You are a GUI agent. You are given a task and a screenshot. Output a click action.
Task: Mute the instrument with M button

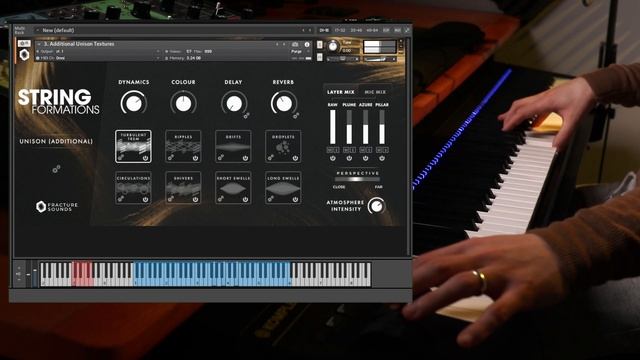[320, 57]
